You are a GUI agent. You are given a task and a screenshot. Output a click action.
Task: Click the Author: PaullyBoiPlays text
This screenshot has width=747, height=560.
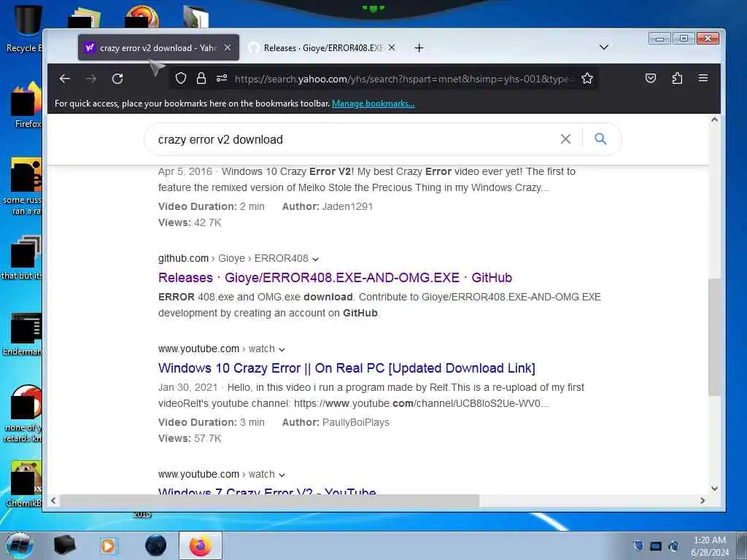[336, 422]
